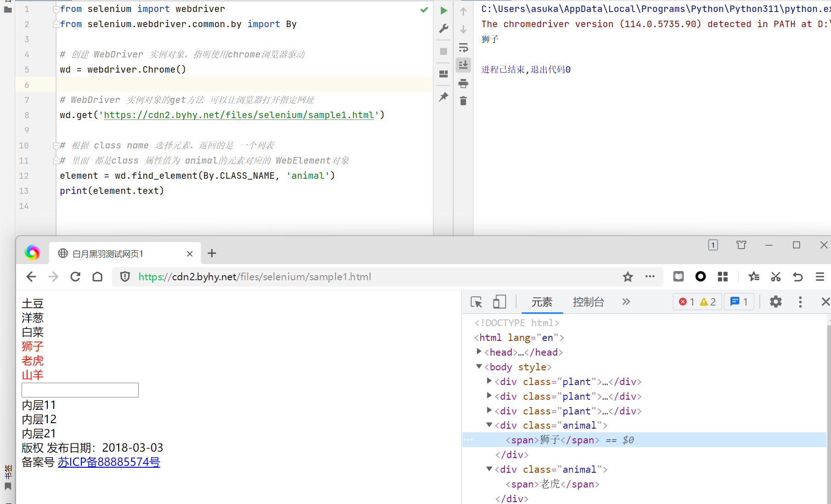Open the address bar three-dots menu
The width and height of the screenshot is (831, 504).
(x=650, y=277)
